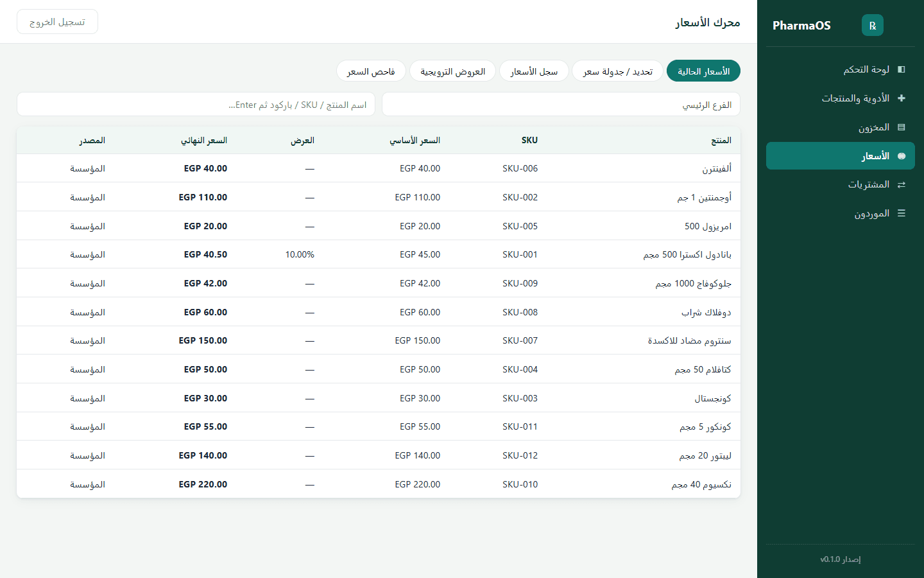The height and width of the screenshot is (578, 924).
Task: Open لوحة التحكم in the sidebar
Action: click(x=841, y=69)
